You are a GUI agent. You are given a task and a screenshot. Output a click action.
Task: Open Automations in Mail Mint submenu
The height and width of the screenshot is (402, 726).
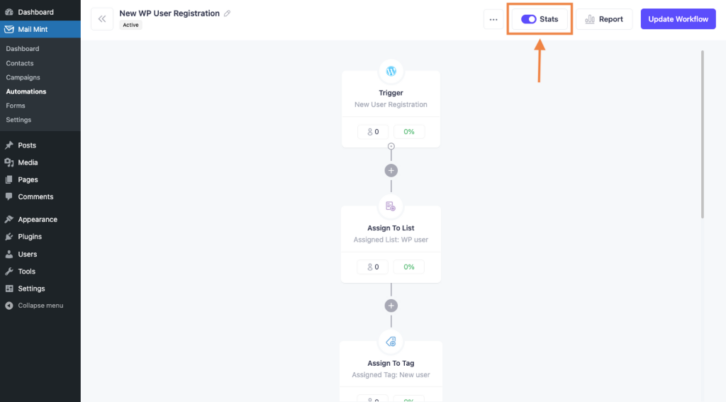[26, 92]
